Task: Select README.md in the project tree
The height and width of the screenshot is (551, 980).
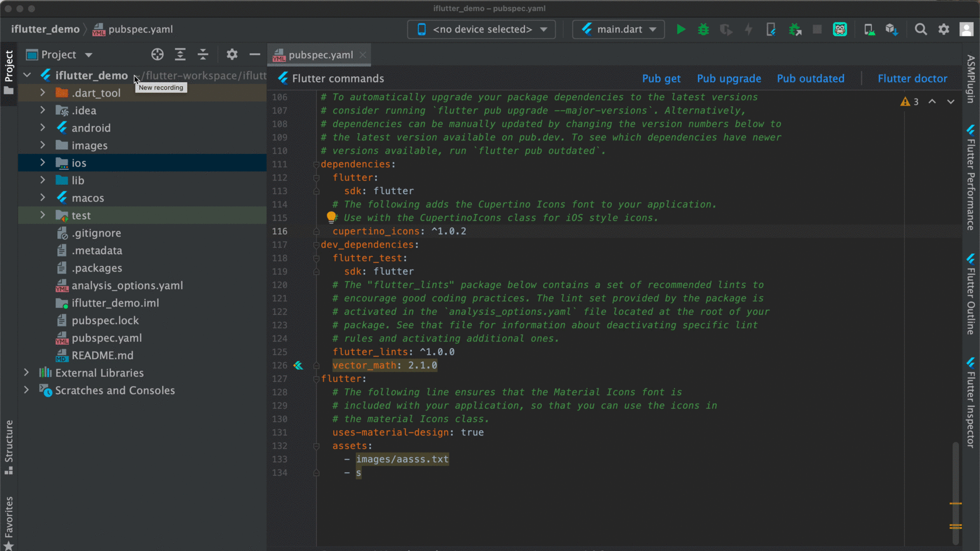Action: click(103, 355)
